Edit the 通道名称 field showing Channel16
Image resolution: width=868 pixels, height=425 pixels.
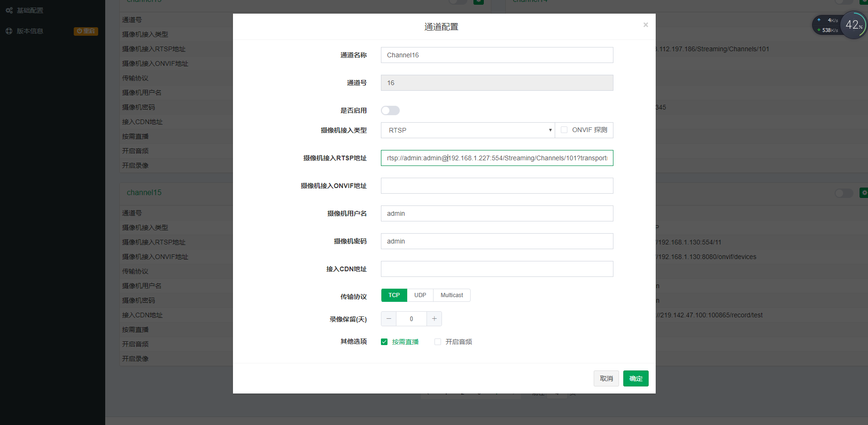[x=497, y=55]
